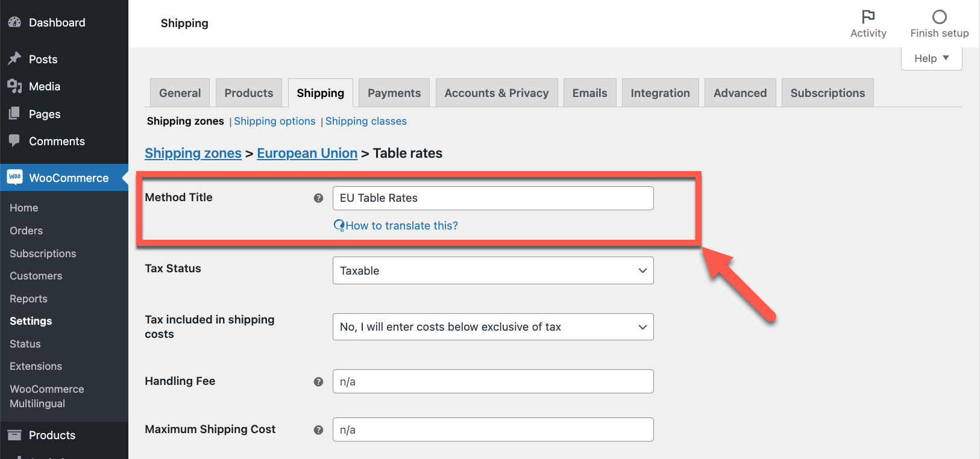
Task: Open Products menu at sidebar bottom
Action: [x=52, y=435]
